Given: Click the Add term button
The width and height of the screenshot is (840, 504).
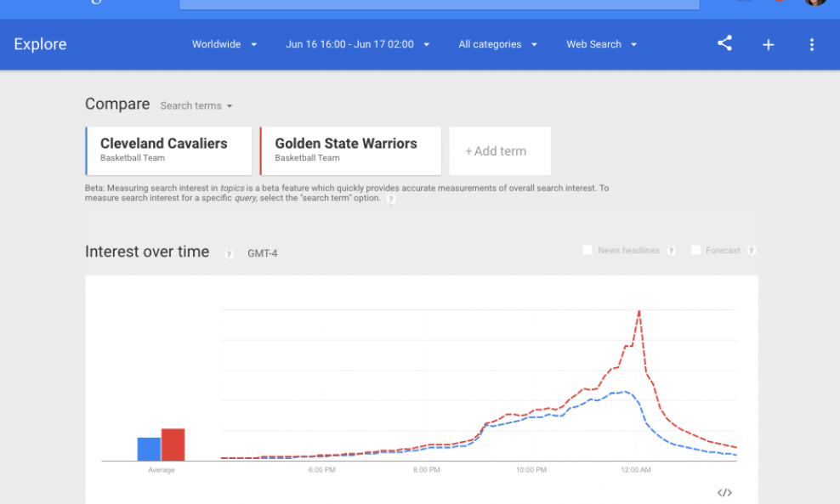Looking at the screenshot, I should [x=500, y=151].
